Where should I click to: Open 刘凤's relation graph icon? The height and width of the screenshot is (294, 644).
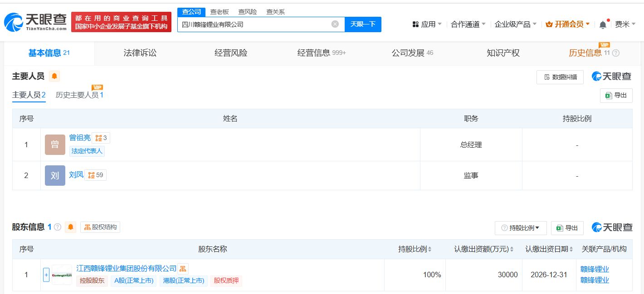[x=95, y=175]
